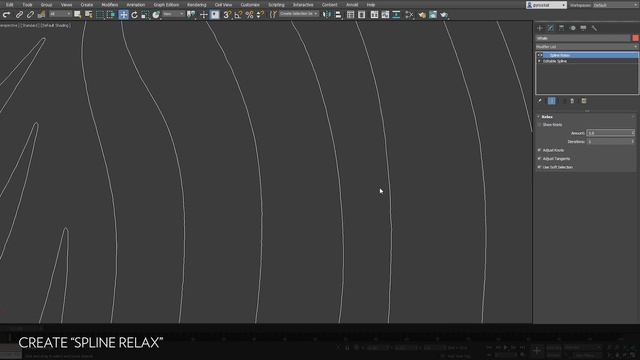Open the Utilities command panel tab
This screenshot has width=640, height=360.
594,28
